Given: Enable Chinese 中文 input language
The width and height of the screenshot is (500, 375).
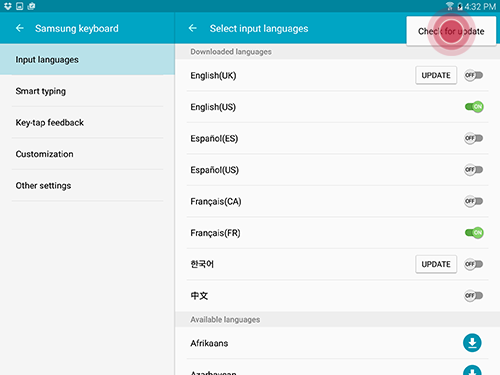Looking at the screenshot, I should (474, 295).
